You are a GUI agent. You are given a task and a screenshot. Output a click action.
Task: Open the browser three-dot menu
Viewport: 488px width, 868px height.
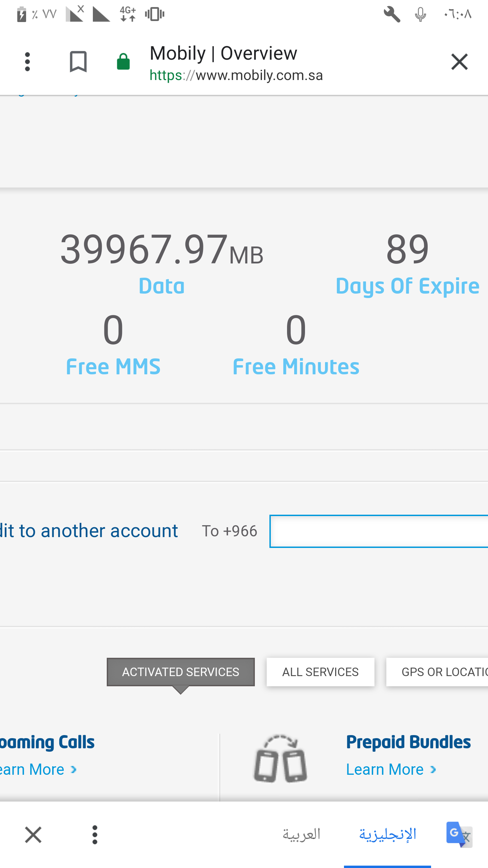27,62
